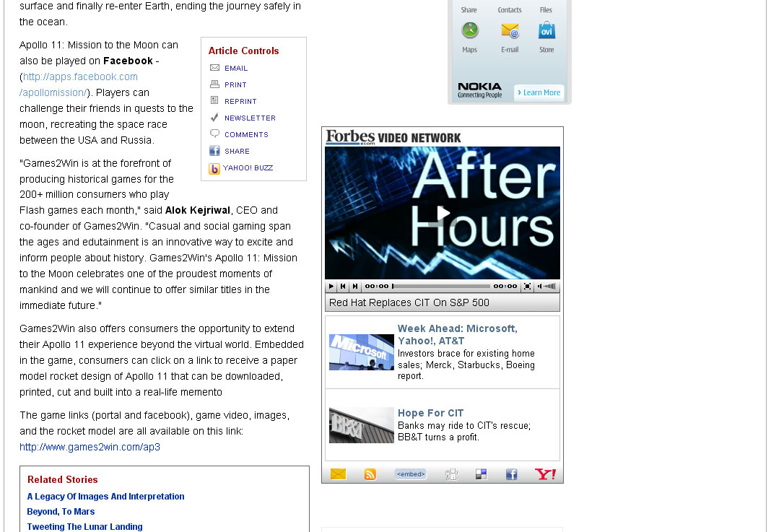
Task: Click the Microsoft video thumbnail
Action: click(x=361, y=352)
